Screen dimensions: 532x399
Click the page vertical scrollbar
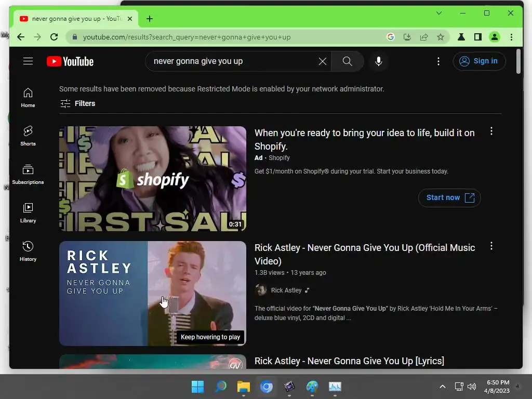518,62
